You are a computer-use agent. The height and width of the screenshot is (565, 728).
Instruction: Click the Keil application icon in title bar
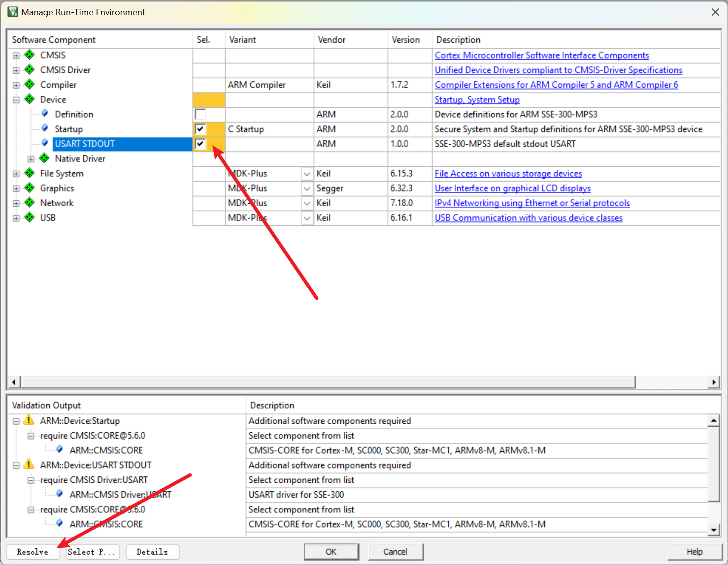12,12
